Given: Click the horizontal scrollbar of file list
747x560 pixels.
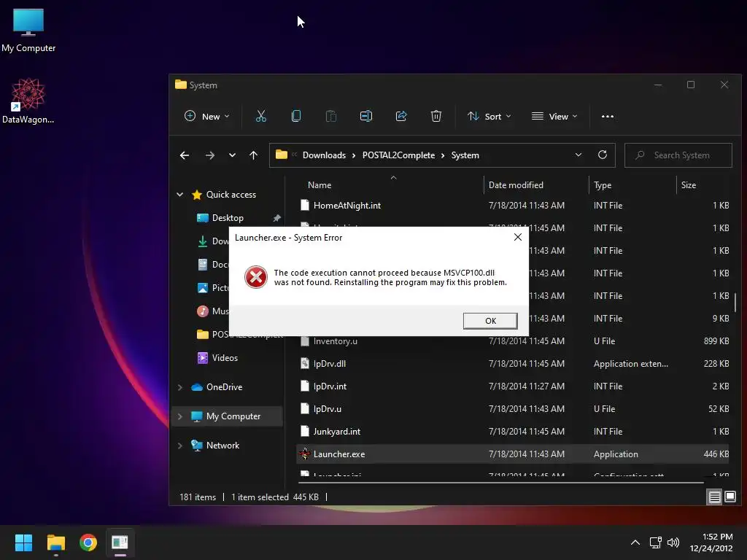Looking at the screenshot, I should [x=500, y=483].
